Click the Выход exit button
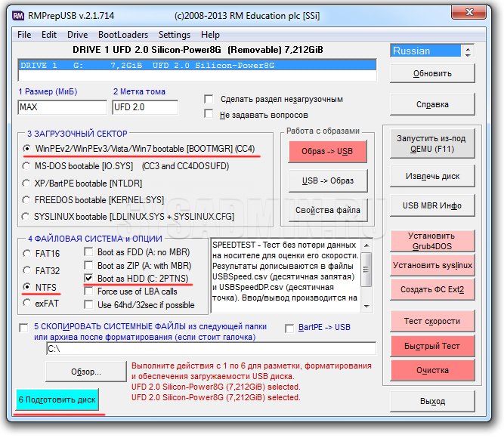The image size is (504, 438). click(432, 401)
